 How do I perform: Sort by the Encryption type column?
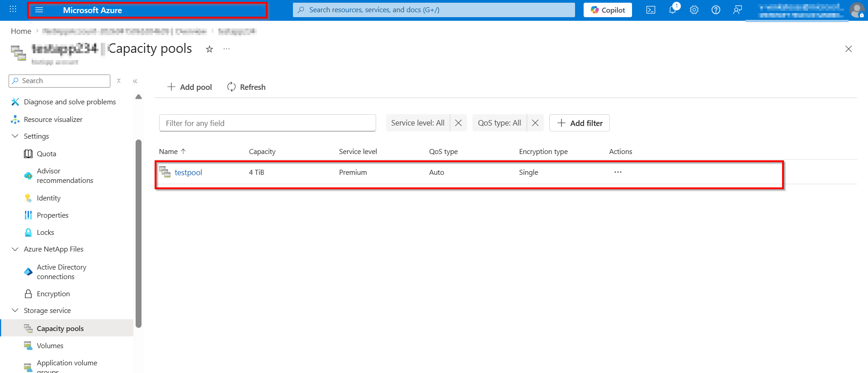[543, 152]
